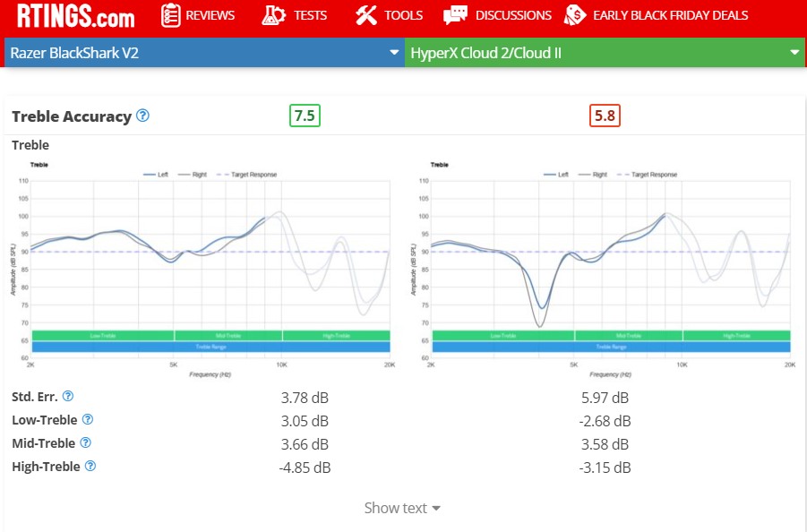Select the -2.68 dB Low-Treble value
807x532 pixels.
pos(605,421)
